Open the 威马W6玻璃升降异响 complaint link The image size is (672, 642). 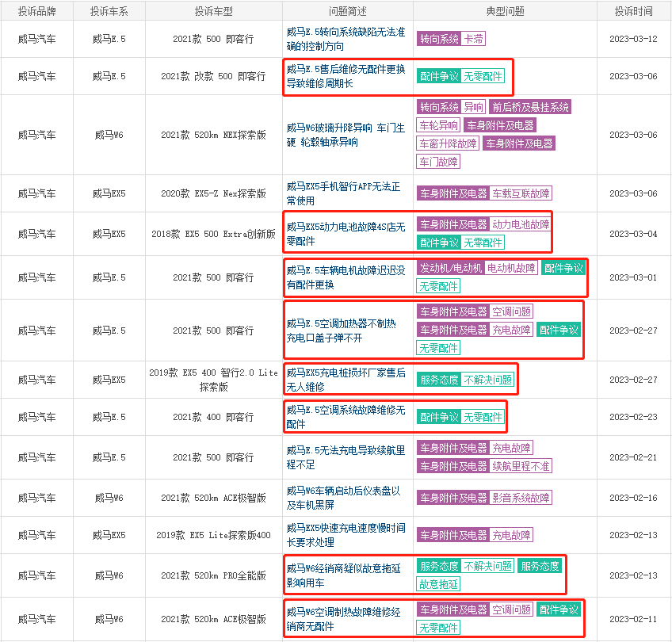click(346, 135)
